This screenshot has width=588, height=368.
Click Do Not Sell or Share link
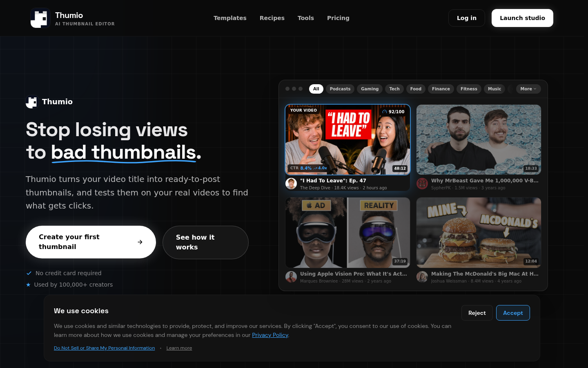pyautogui.click(x=105, y=348)
